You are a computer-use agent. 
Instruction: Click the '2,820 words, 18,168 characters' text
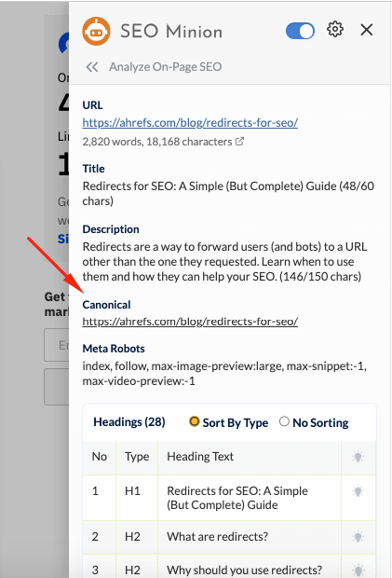pos(157,142)
